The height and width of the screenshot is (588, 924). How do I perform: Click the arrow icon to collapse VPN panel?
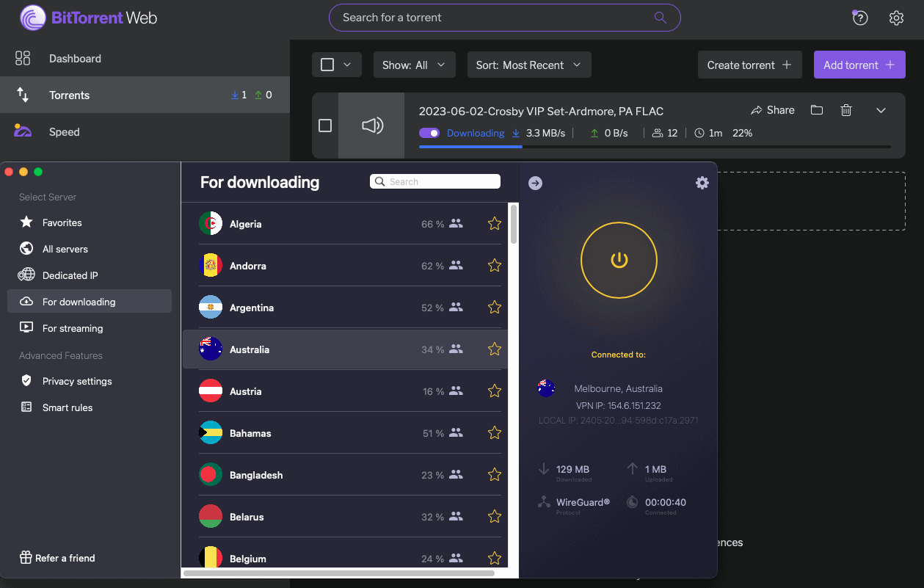pyautogui.click(x=535, y=183)
